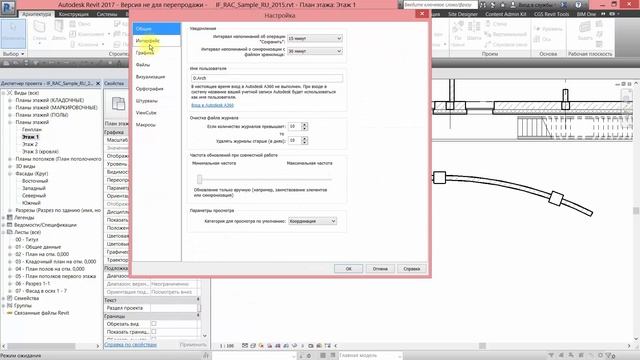Click the type selector thumbnail in Свойства palette
Screen dimensions: 640x360
(118, 104)
